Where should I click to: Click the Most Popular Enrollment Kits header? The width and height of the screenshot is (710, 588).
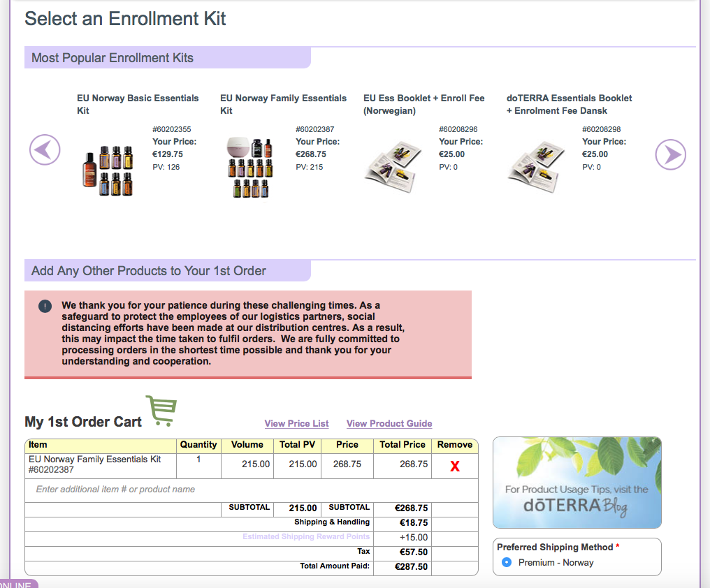tap(168, 57)
